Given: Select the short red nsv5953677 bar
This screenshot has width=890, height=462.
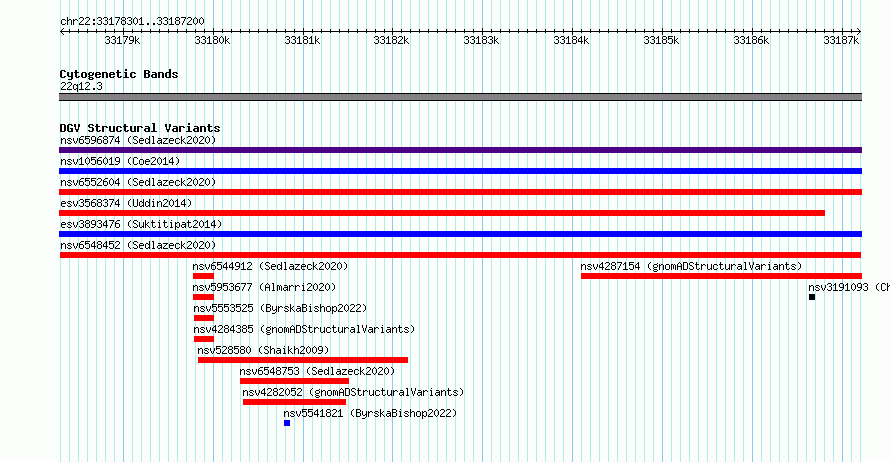Looking at the screenshot, I should coord(203,297).
